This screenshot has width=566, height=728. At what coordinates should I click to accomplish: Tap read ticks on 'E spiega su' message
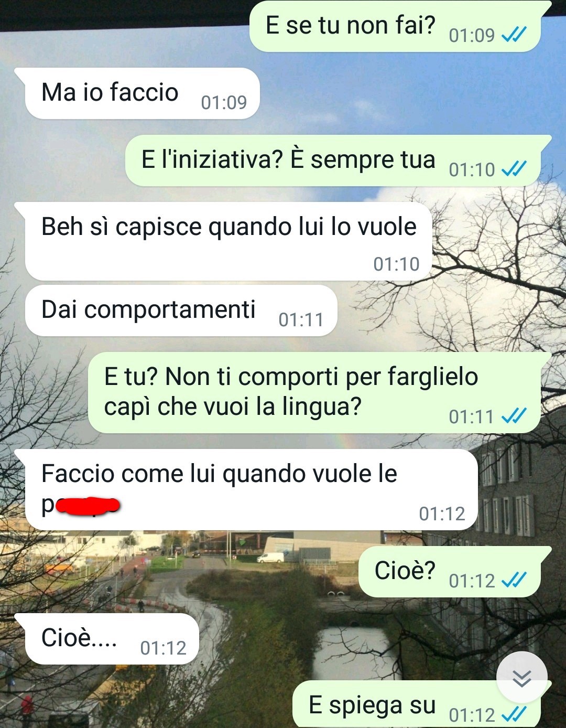[x=514, y=714]
